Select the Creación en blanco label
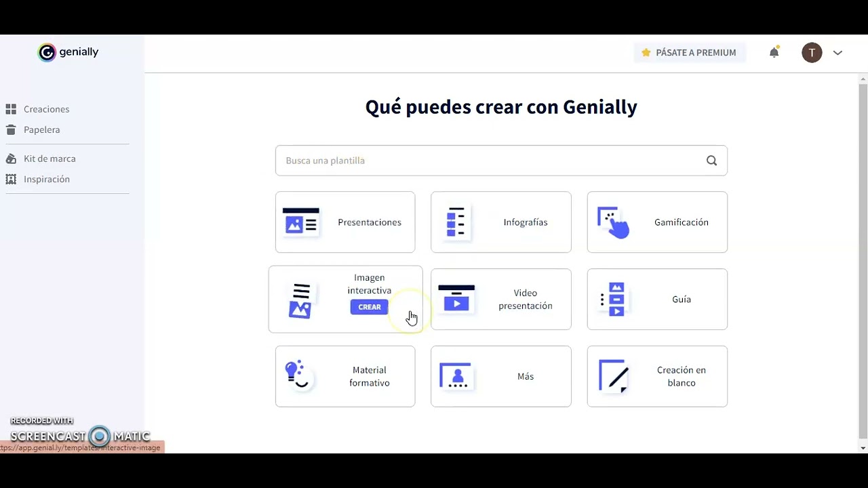This screenshot has width=868, height=488. tap(682, 376)
